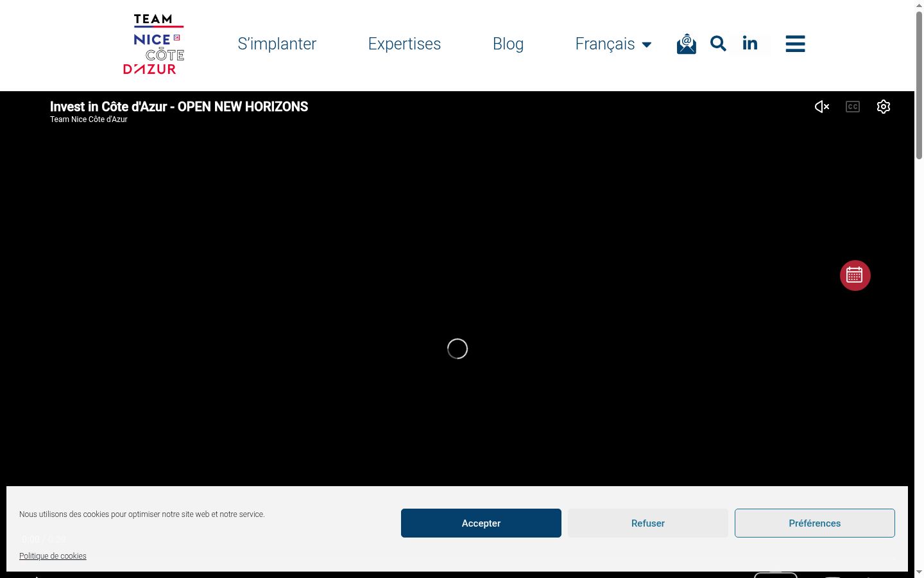This screenshot has height=578, width=924.
Task: Open the Expertises menu item
Action: [x=404, y=44]
